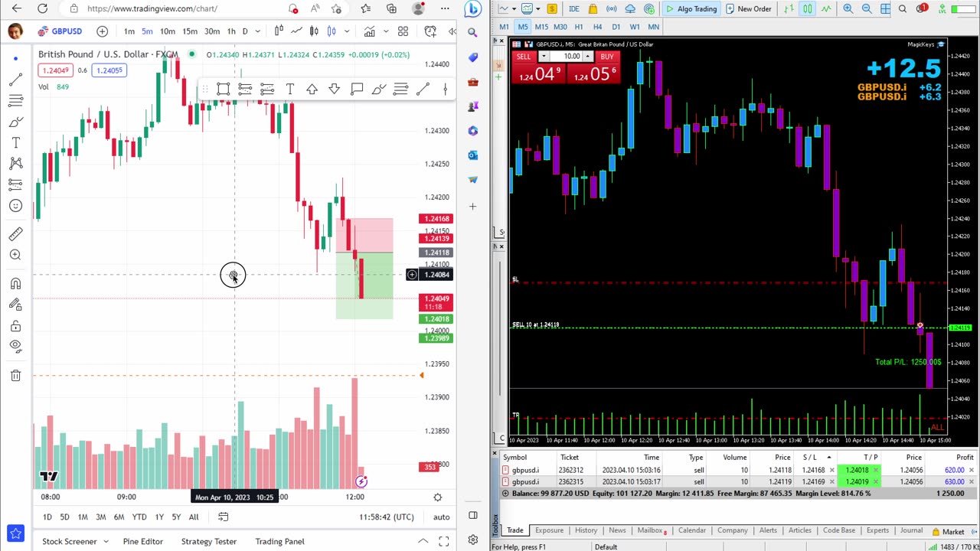This screenshot has height=551, width=980.
Task: Toggle hide all drawings eye icon
Action: coord(15,346)
